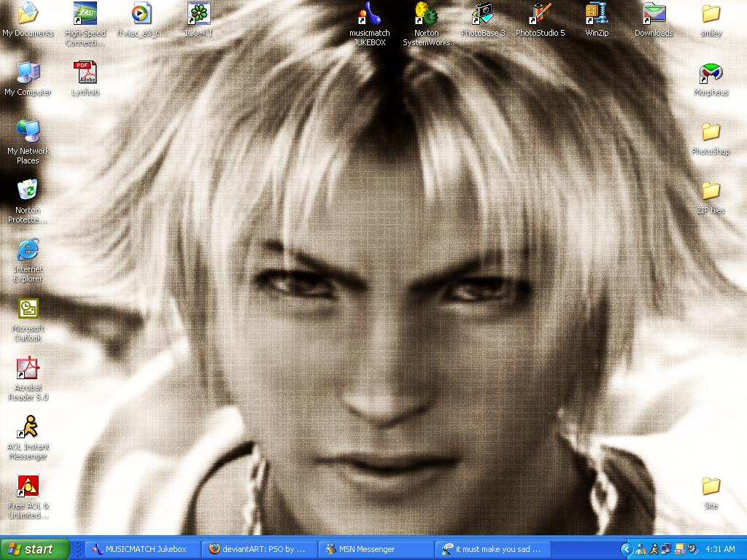Viewport: 747px width, 560px height.
Task: Select the Internet Explorer desktop icon
Action: click(28, 249)
